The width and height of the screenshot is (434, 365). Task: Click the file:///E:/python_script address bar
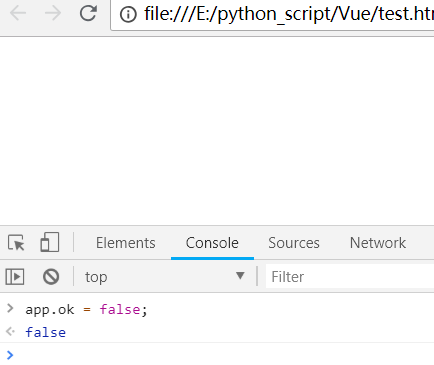tap(273, 14)
